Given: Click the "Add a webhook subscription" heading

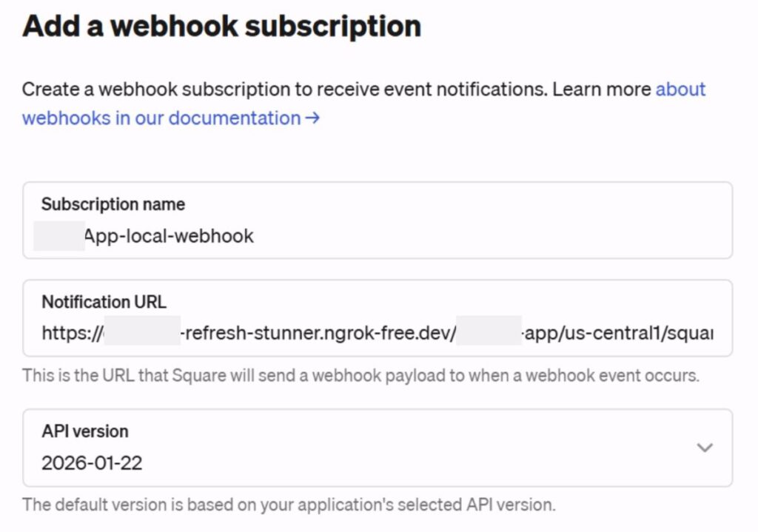Looking at the screenshot, I should click(221, 27).
